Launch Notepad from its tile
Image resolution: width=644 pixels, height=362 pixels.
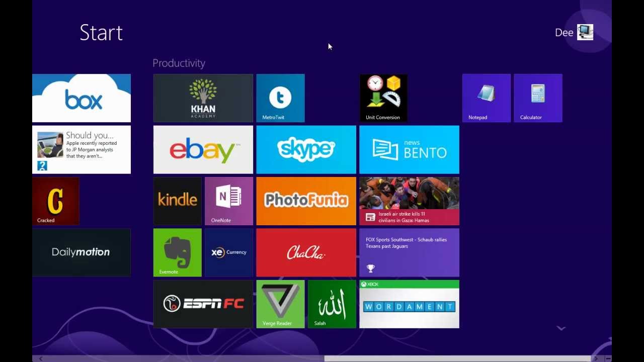pyautogui.click(x=487, y=98)
